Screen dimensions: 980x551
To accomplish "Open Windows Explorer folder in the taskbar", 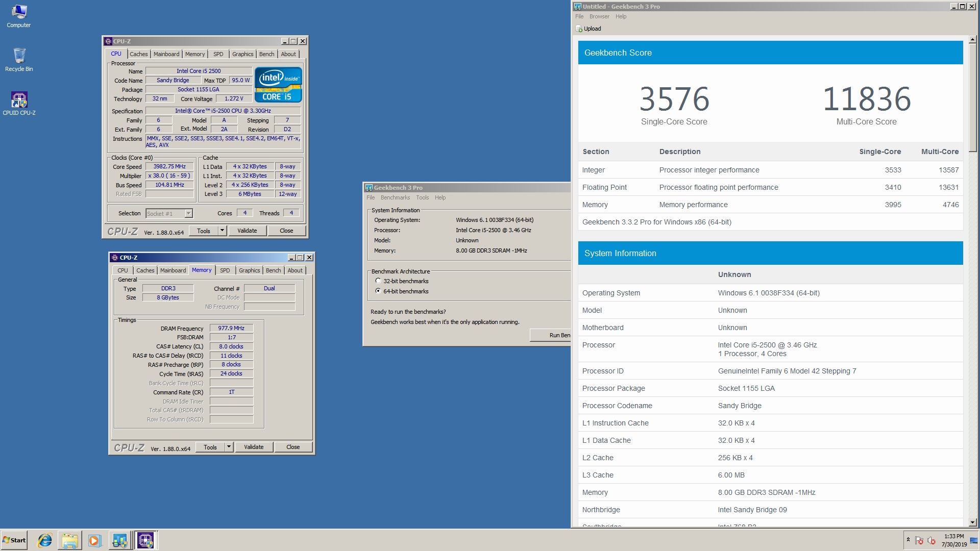I will coord(70,540).
